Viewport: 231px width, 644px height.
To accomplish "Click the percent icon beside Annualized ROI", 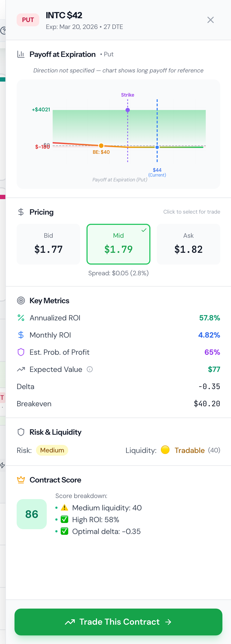I will click(x=21, y=318).
